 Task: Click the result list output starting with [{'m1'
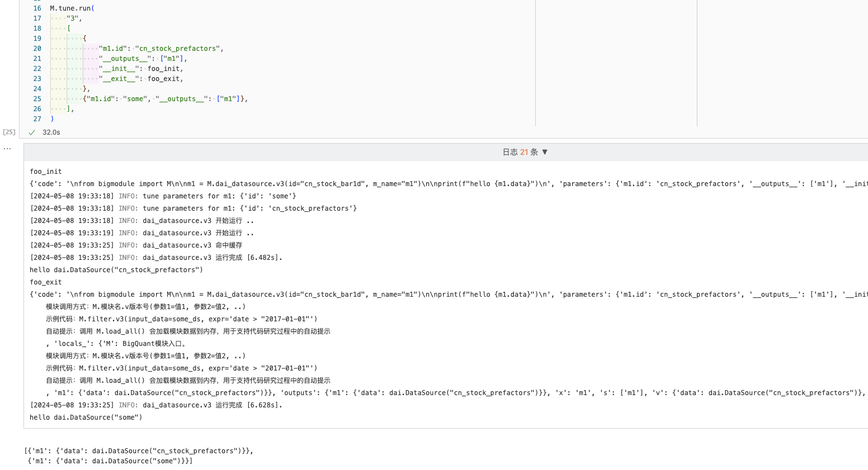coord(139,451)
